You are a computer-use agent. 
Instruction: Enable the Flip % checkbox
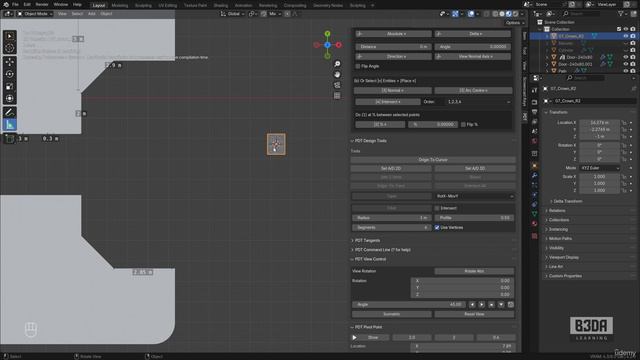463,124
